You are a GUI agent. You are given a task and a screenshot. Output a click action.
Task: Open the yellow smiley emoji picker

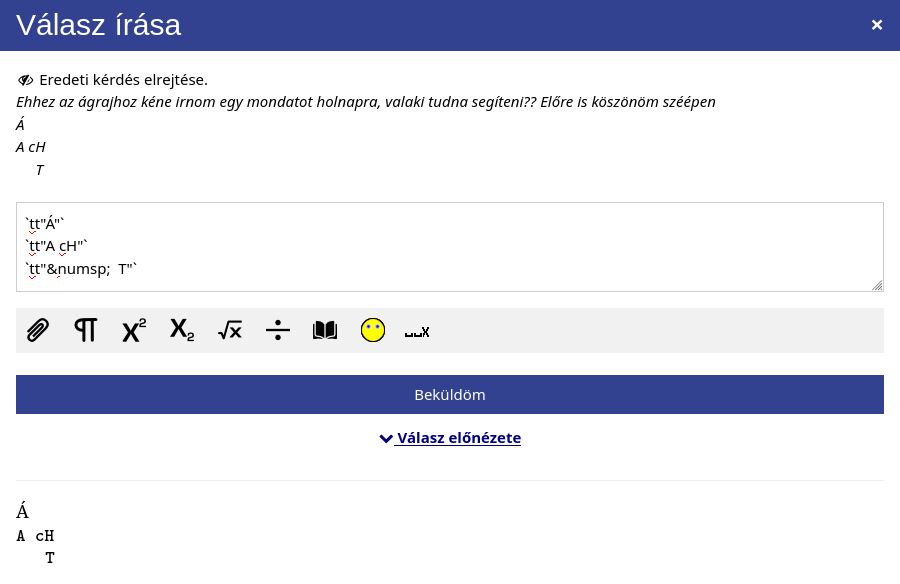point(373,330)
